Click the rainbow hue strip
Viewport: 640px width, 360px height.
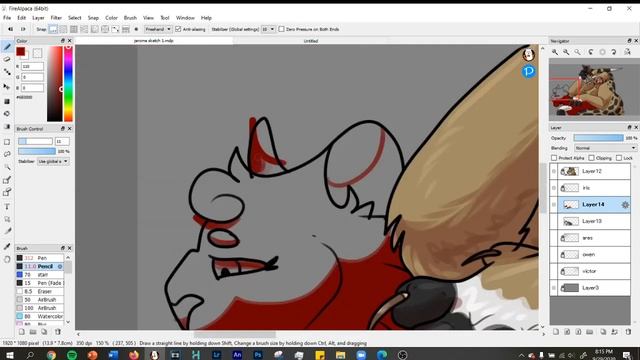[68, 84]
